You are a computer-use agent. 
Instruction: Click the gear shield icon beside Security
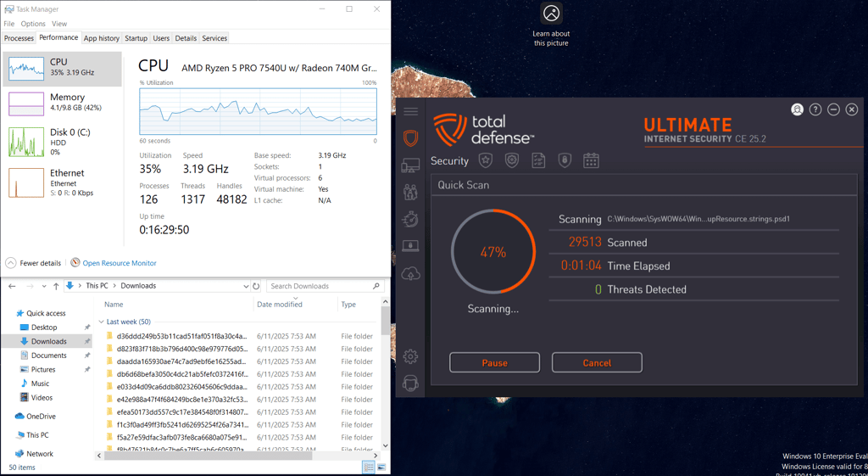point(512,160)
